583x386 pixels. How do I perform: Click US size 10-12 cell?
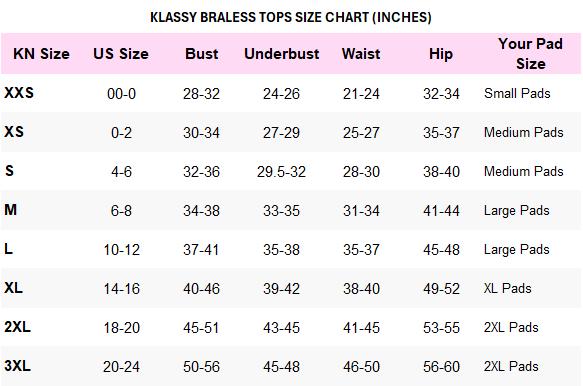coord(122,250)
